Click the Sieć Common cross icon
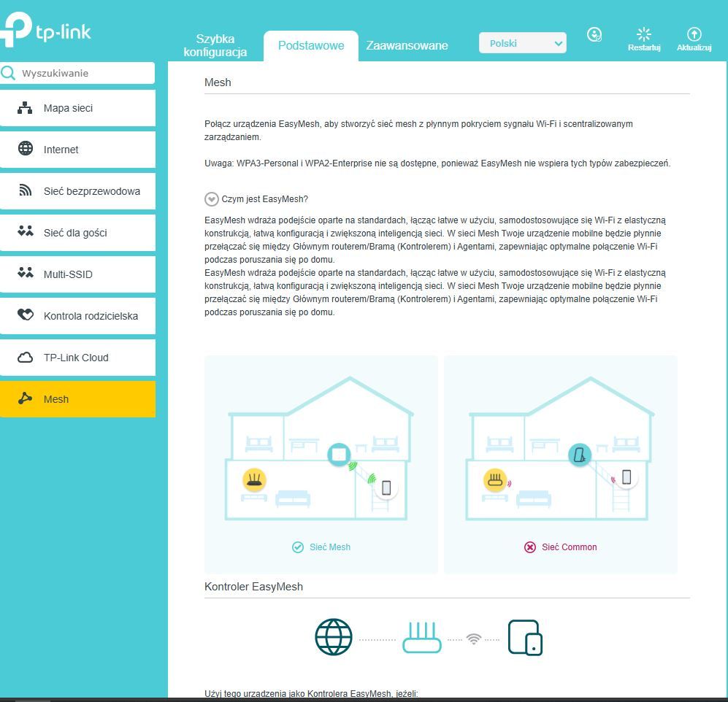The height and width of the screenshot is (702, 728). (x=529, y=547)
